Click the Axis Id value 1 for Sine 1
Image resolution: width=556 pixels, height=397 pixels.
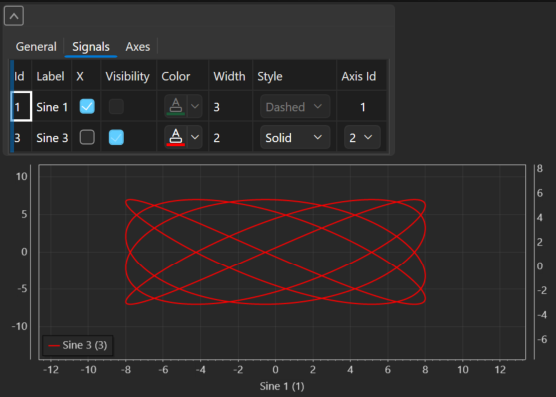362,107
